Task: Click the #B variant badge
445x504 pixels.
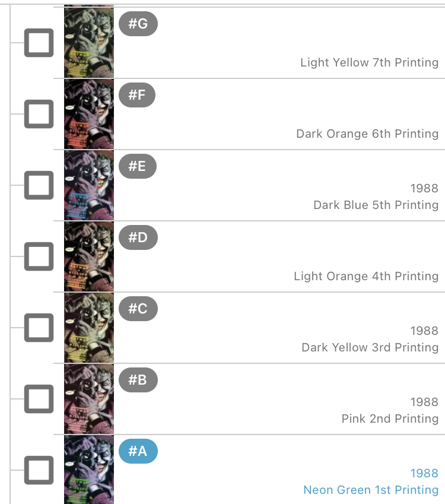Action: click(x=138, y=380)
